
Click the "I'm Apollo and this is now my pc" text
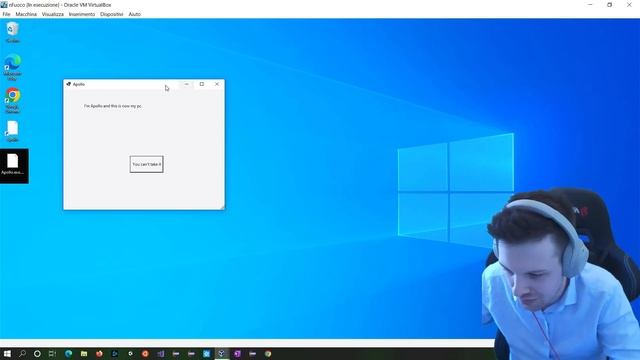(x=113, y=106)
